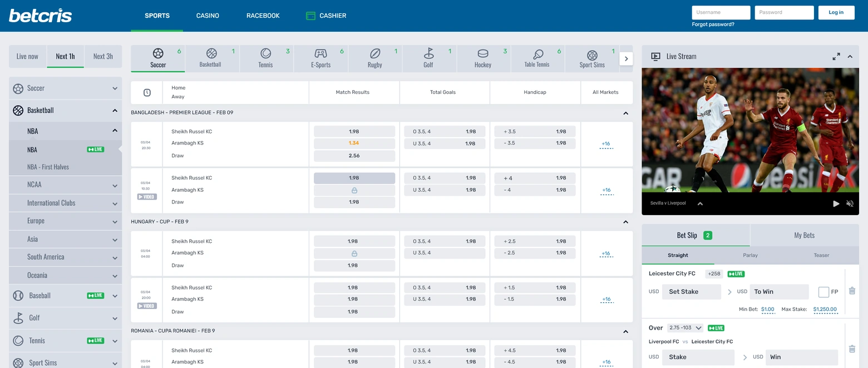Image resolution: width=868 pixels, height=368 pixels.
Task: Delete the Liverpool FC vs Leicester bet
Action: click(x=852, y=349)
